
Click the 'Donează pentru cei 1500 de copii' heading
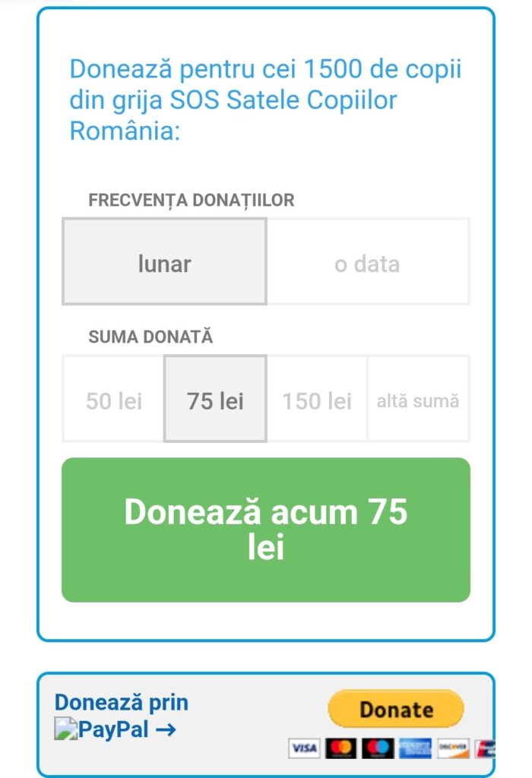point(265,100)
